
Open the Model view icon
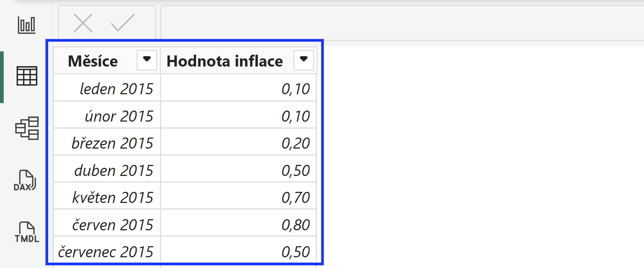27,128
